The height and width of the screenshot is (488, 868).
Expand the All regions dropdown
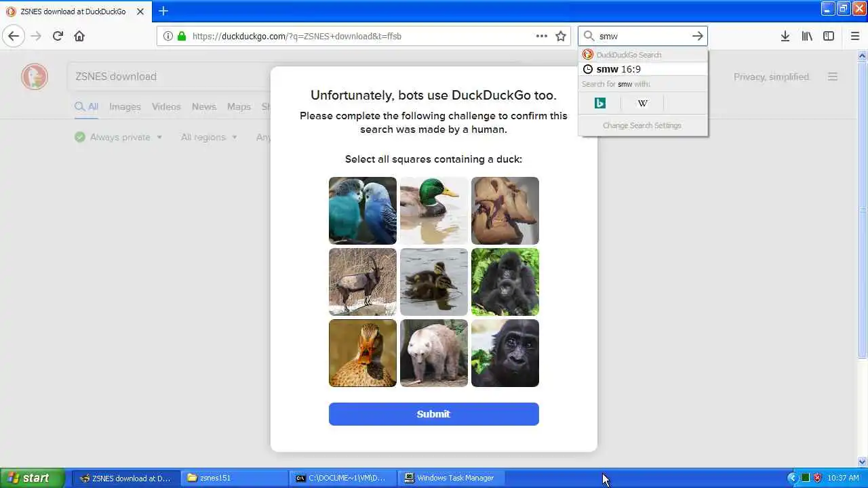(x=209, y=137)
